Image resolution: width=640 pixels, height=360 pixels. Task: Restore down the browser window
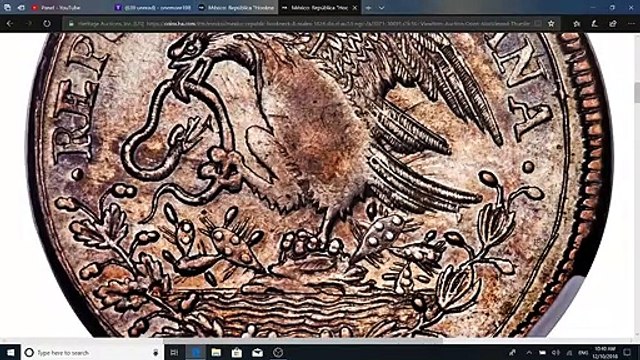[612, 7]
